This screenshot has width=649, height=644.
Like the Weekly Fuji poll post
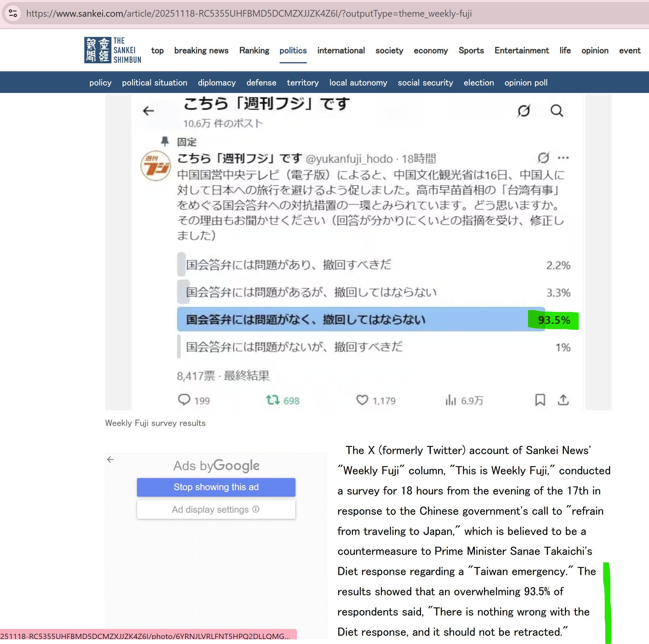(363, 400)
